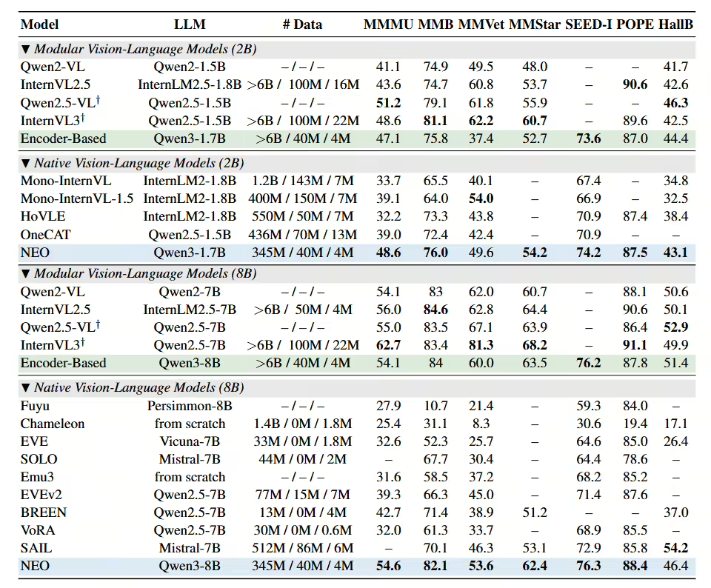The image size is (711, 588).
Task: Click the MMMU column header
Action: [x=387, y=24]
